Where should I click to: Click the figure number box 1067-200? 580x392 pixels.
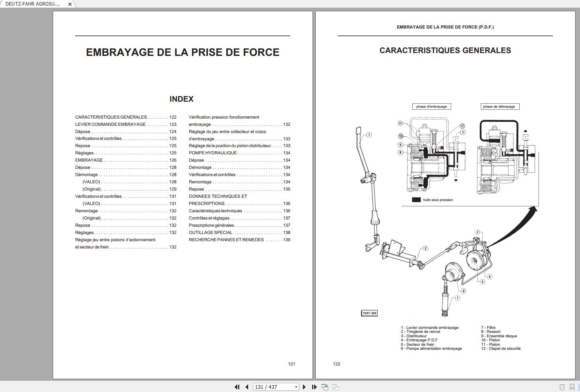369,313
